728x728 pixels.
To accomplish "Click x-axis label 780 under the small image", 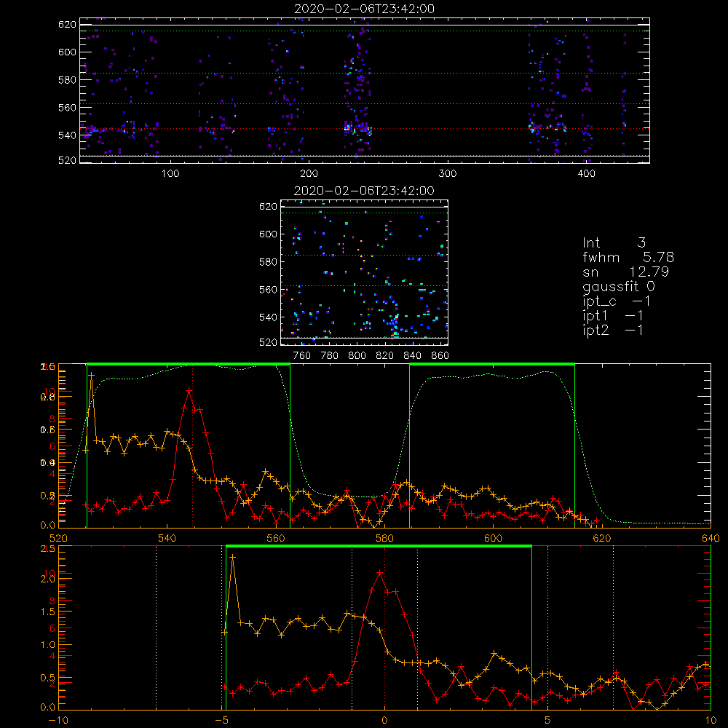I will tap(330, 356).
